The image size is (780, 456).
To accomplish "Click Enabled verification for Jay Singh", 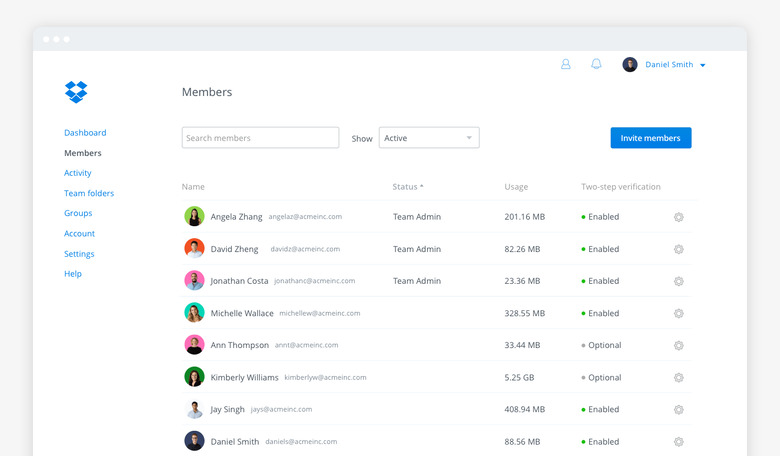I will point(600,409).
